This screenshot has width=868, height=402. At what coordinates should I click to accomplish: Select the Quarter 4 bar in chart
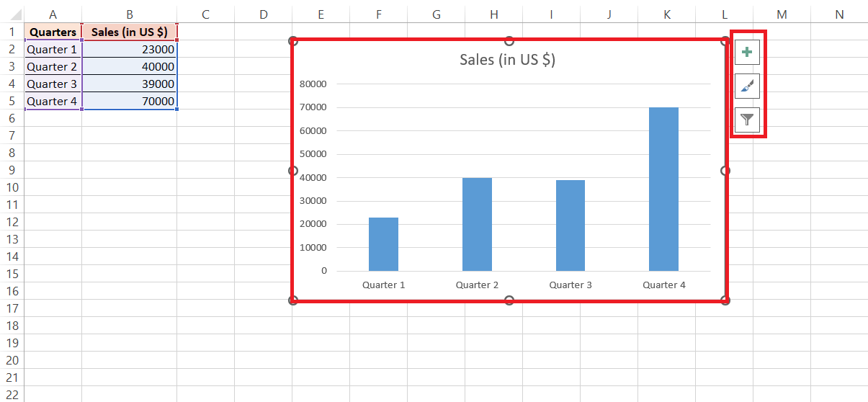click(x=663, y=189)
